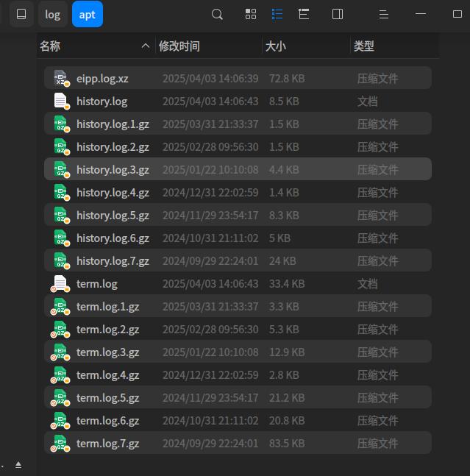Click the history.log.6.gz file name
The image size is (470, 476).
(113, 238)
